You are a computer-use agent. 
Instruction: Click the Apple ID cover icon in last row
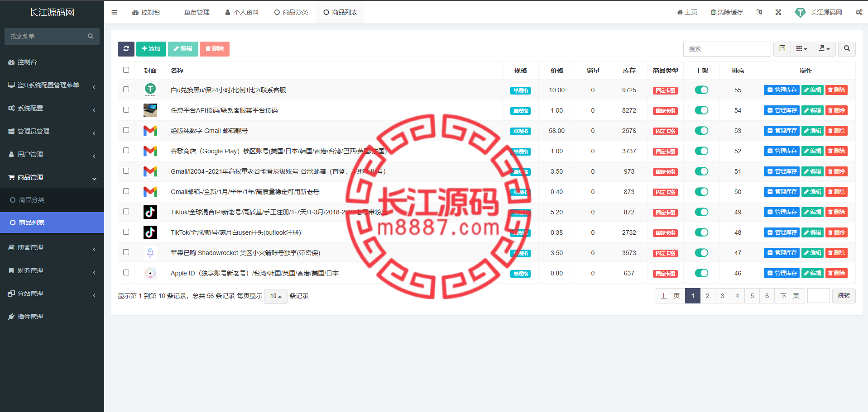(x=150, y=273)
